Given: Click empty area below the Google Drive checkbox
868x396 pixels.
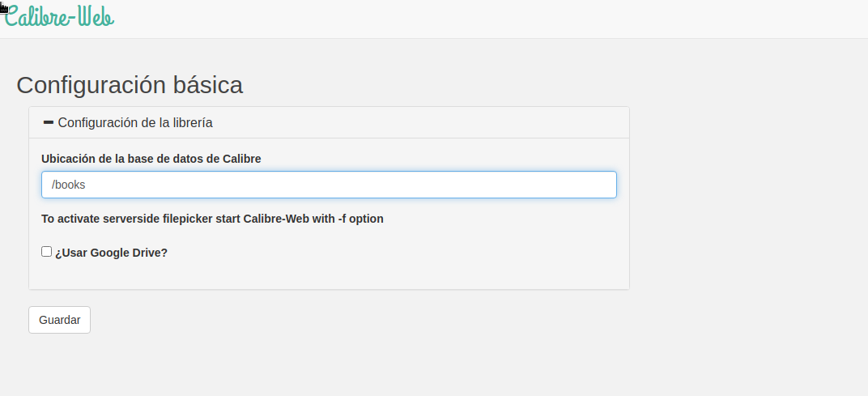Looking at the screenshot, I should (x=324, y=274).
